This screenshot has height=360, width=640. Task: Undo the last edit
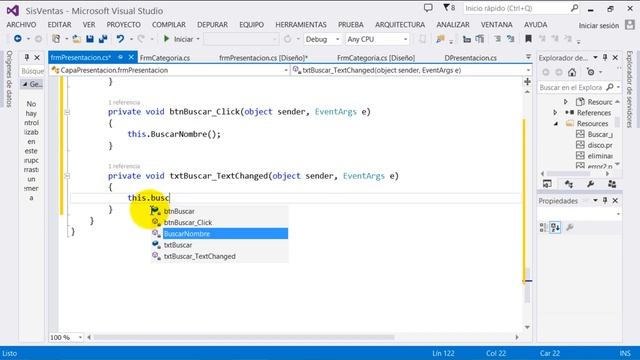[120, 39]
